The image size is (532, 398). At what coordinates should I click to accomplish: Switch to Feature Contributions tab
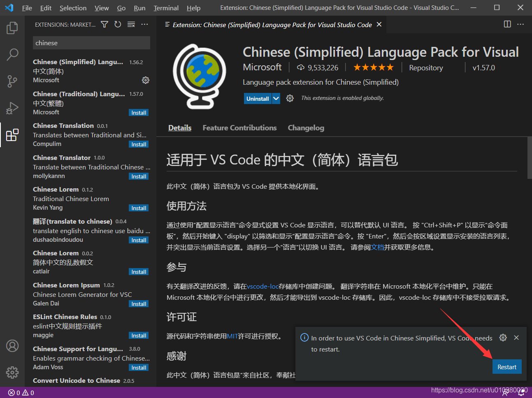click(x=239, y=128)
